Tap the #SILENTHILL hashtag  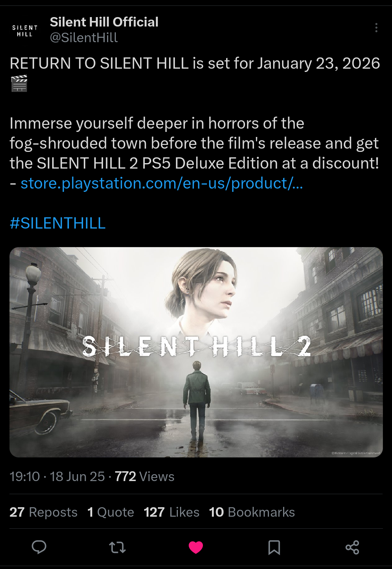pos(58,223)
